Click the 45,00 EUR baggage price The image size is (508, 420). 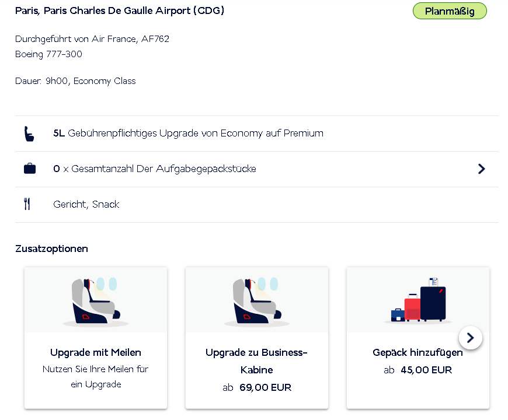(426, 370)
